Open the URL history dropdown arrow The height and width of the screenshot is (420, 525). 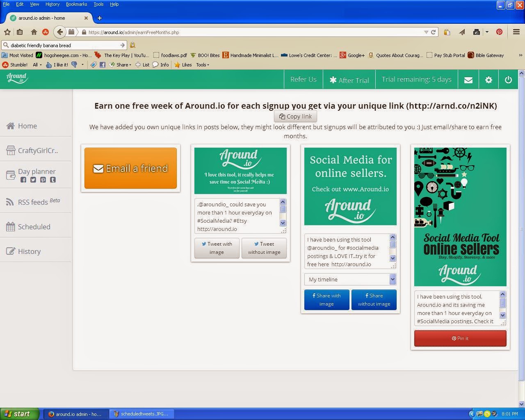[426, 32]
